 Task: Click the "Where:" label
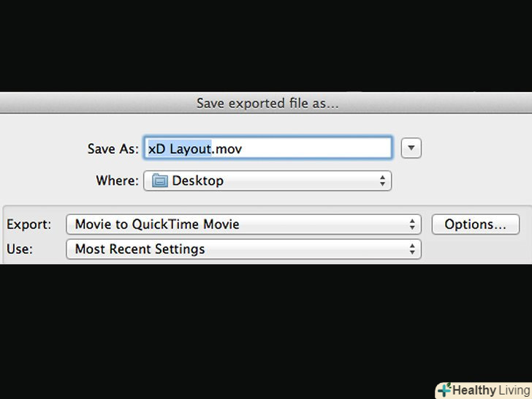click(117, 180)
